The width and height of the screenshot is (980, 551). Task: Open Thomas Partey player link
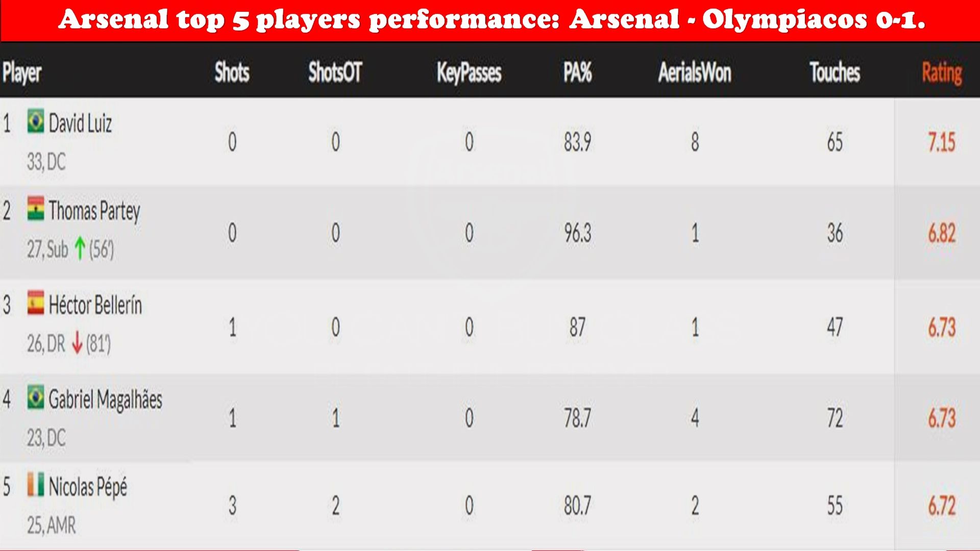point(94,211)
